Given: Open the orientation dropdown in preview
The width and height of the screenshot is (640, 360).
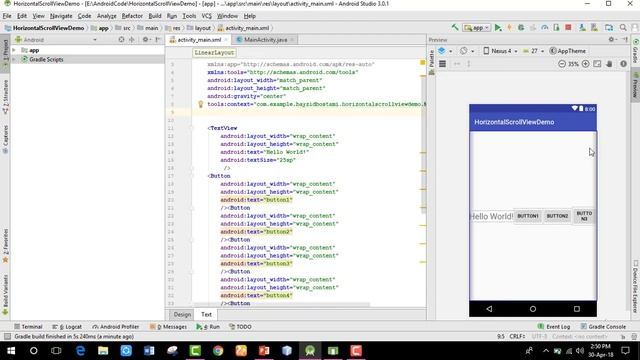Looking at the screenshot, I should 467,51.
